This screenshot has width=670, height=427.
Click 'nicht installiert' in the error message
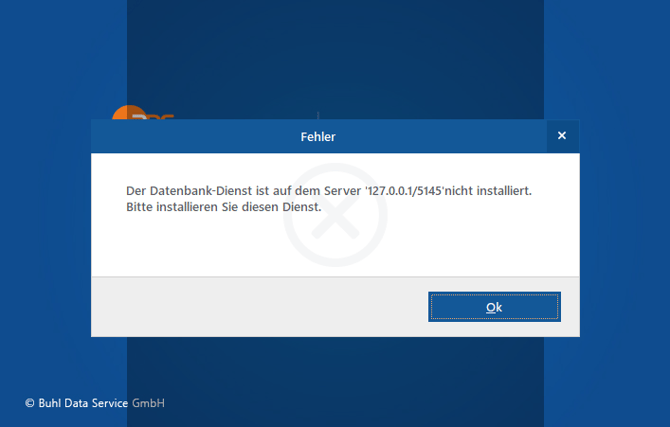coord(488,191)
